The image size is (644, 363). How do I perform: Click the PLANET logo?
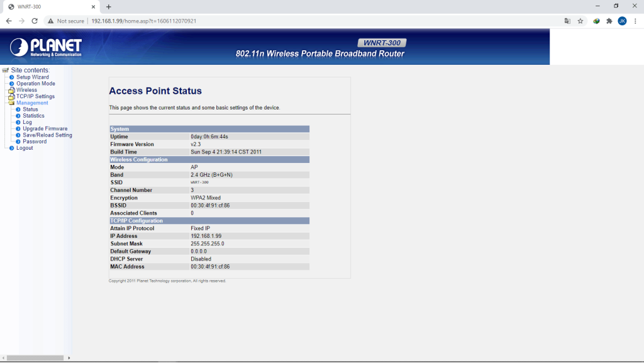tap(45, 48)
